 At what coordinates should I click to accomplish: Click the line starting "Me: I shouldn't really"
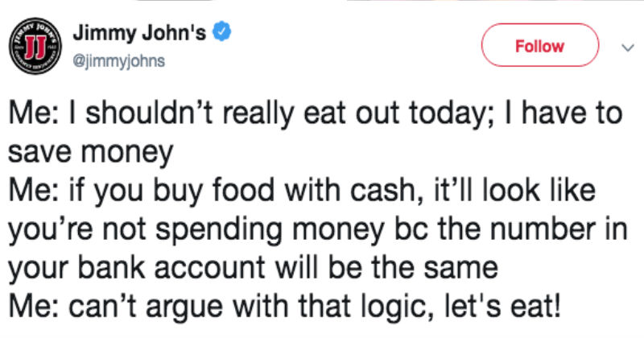pyautogui.click(x=314, y=114)
